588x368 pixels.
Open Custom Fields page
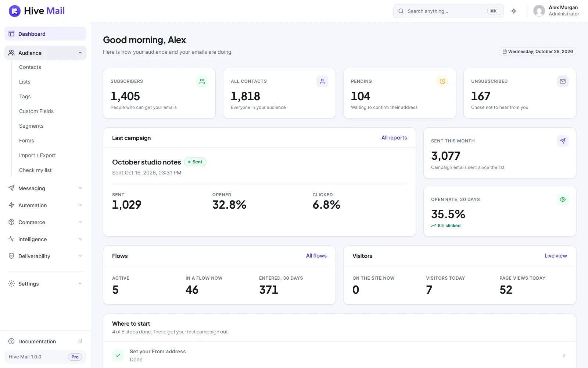pos(36,111)
